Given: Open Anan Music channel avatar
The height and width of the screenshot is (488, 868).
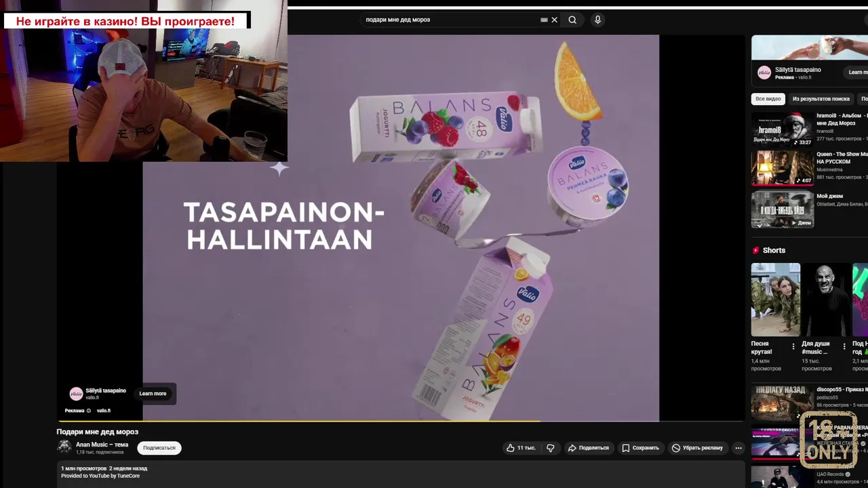Looking at the screenshot, I should (x=64, y=447).
